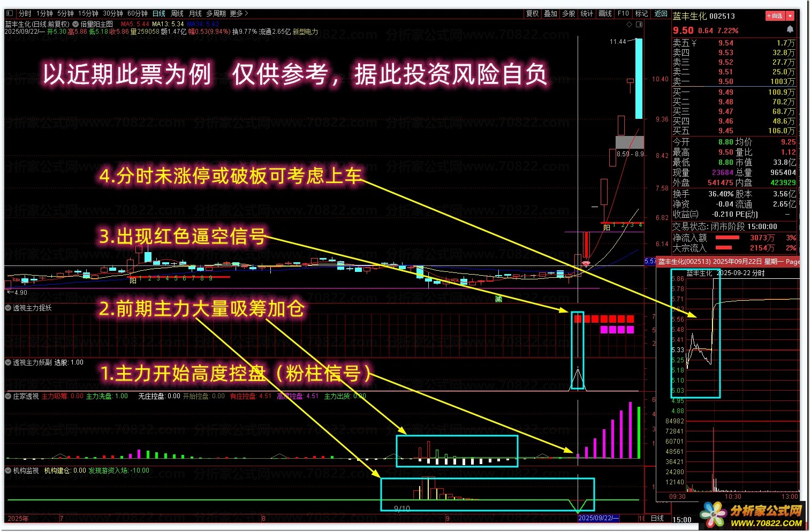The height and width of the screenshot is (532, 811).
Task: Select the 日线 daily chart tab
Action: point(159,13)
